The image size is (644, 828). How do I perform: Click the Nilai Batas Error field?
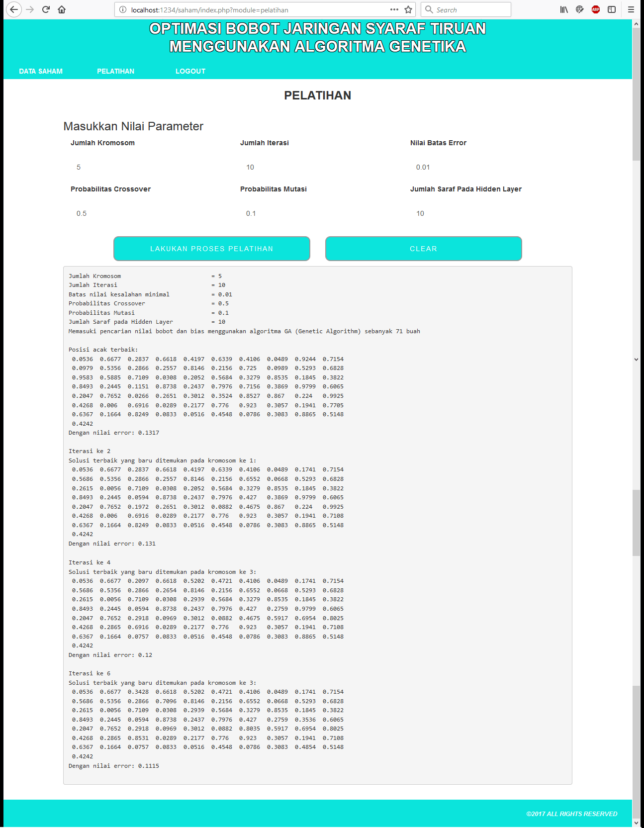(x=487, y=167)
